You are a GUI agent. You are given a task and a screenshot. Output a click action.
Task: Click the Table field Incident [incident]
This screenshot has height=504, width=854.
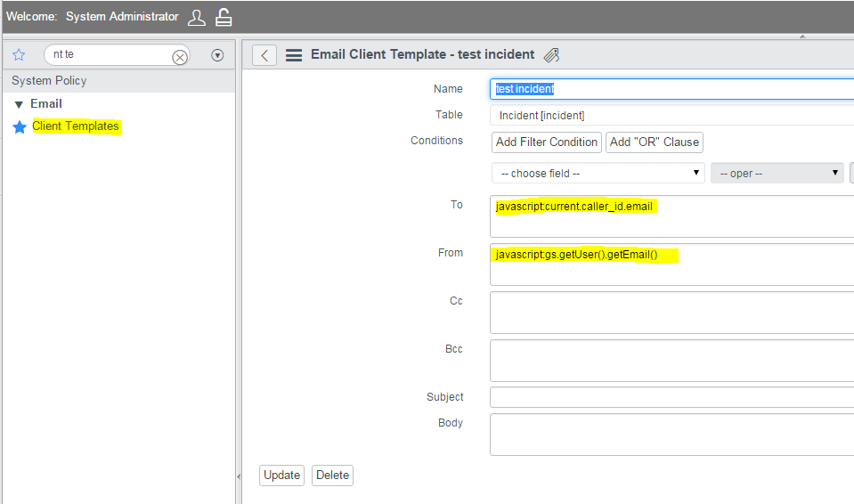tap(671, 116)
